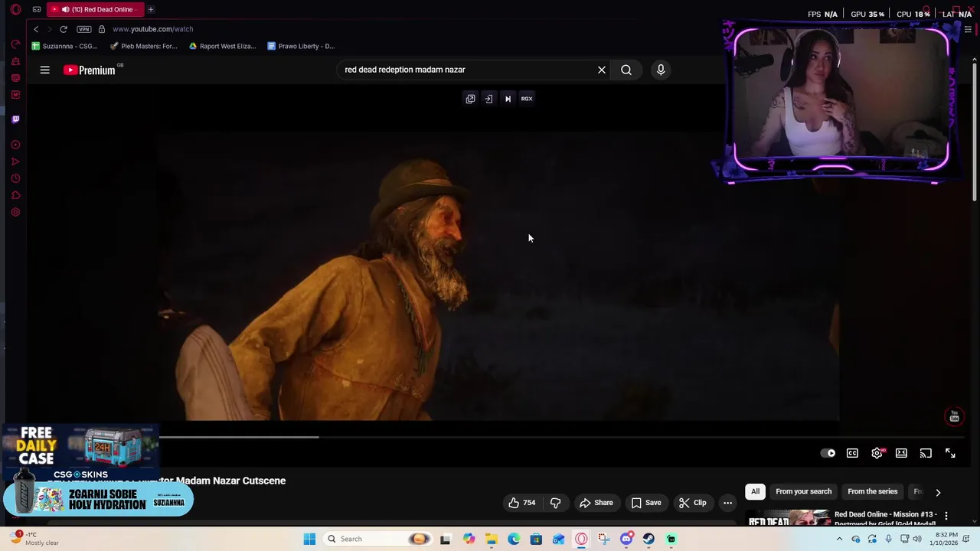Click the Share button

point(596,503)
